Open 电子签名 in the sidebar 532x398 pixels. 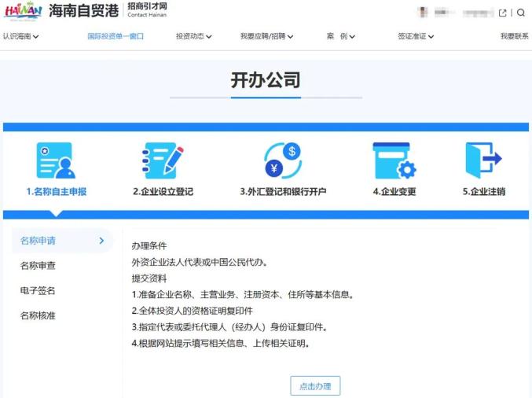click(x=38, y=291)
